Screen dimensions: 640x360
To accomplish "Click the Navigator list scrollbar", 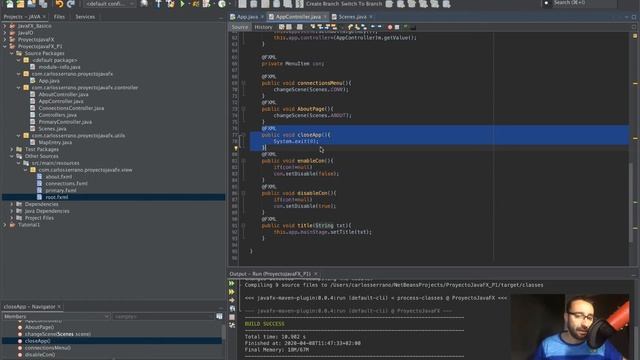I will click(x=223, y=332).
